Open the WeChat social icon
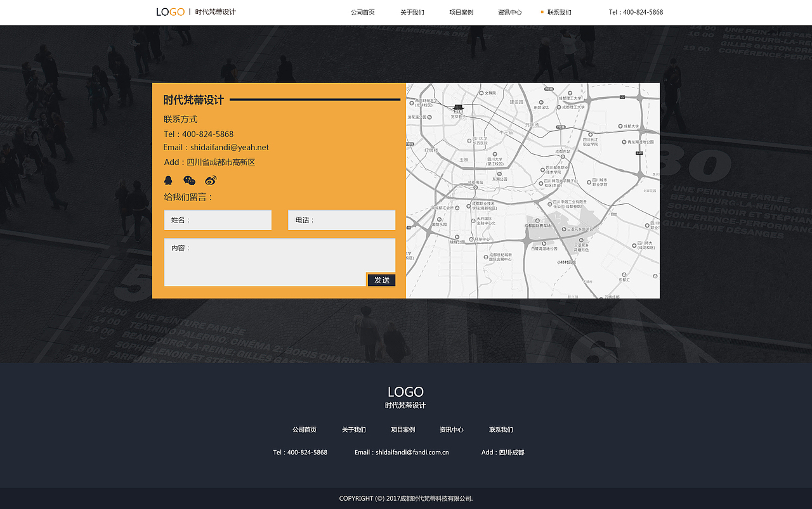812x509 pixels. coord(190,181)
